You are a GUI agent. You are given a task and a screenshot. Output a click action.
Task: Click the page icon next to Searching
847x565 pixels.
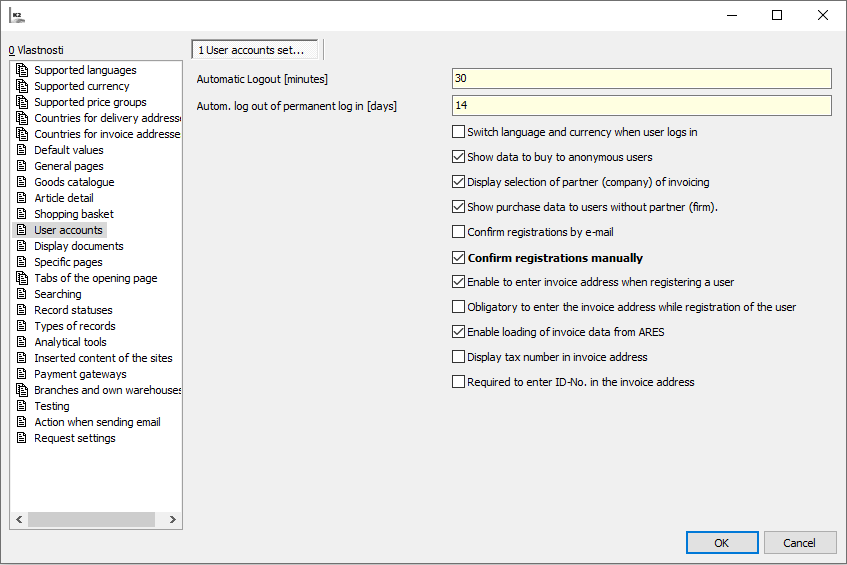(x=22, y=294)
